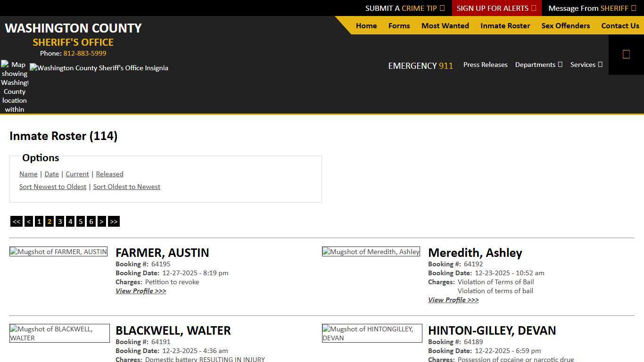The height and width of the screenshot is (362, 644).
Task: Apply Sort Oldest to Newest ordering
Action: click(x=126, y=187)
